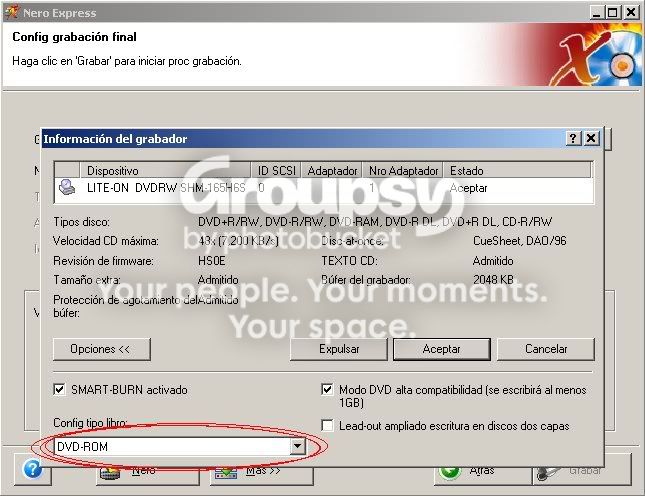Click the Aceptar status cell in drive row
The width and height of the screenshot is (645, 496).
click(469, 188)
